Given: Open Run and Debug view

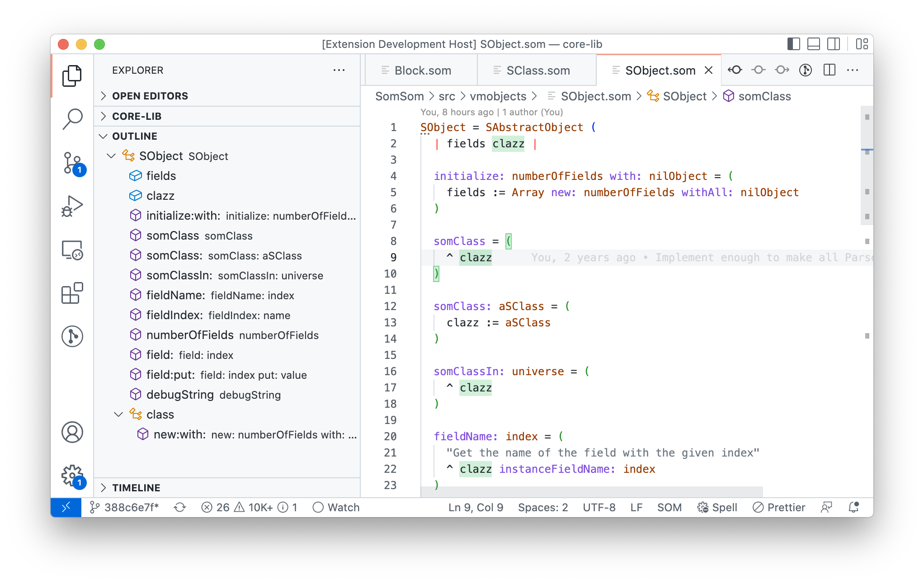Looking at the screenshot, I should click(72, 207).
